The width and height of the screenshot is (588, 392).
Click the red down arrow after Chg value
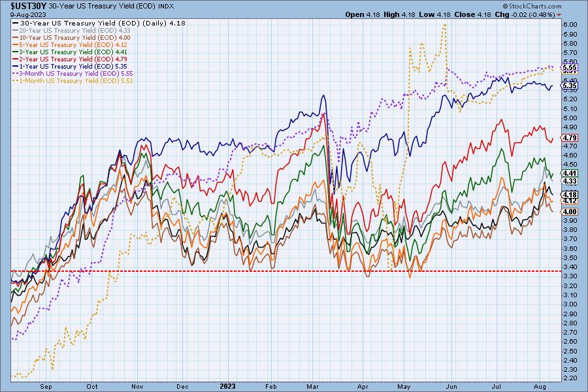559,15
